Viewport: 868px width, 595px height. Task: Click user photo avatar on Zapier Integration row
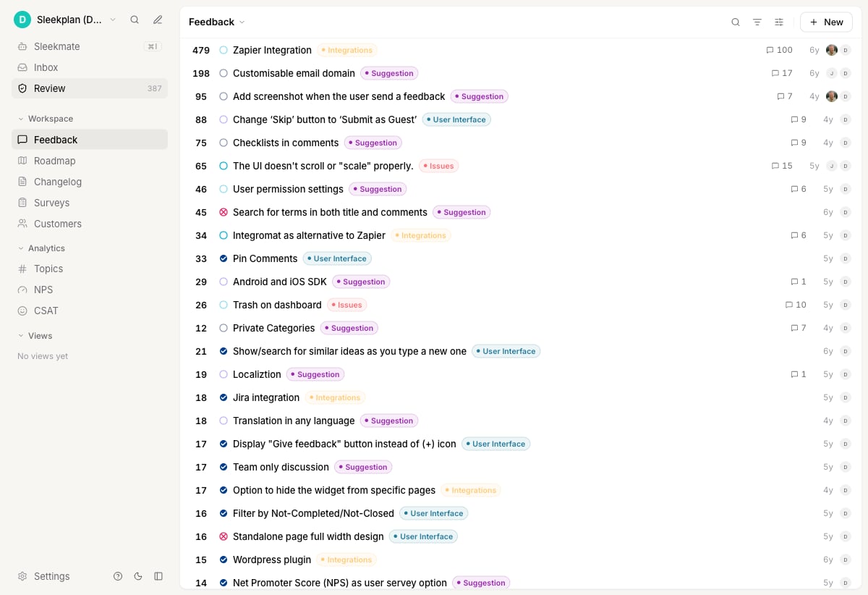(832, 50)
